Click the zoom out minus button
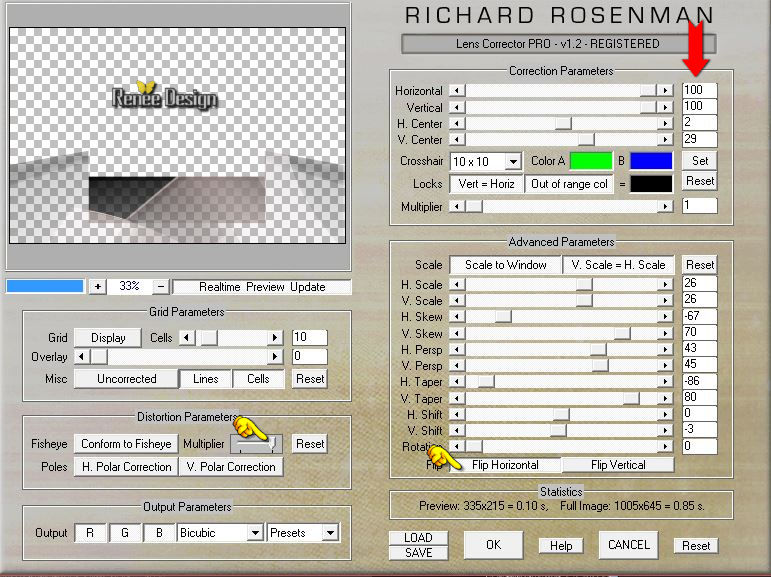771x577 pixels. [x=161, y=286]
